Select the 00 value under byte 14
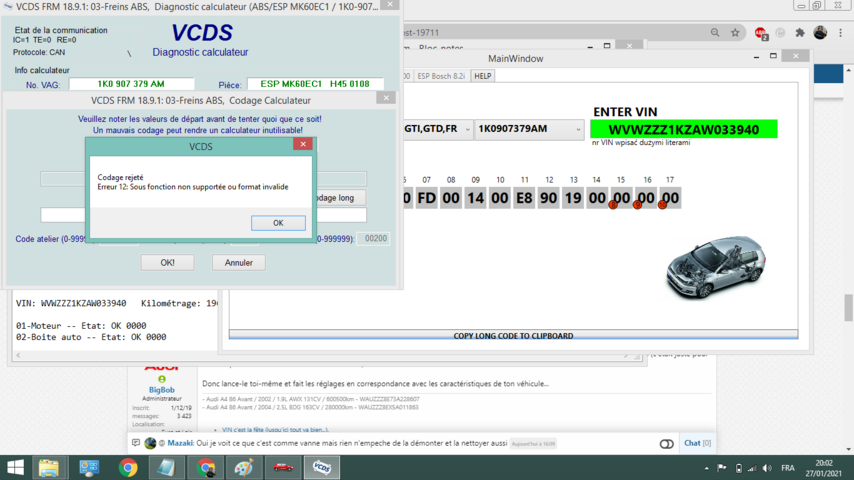Image resolution: width=854 pixels, height=480 pixels. (x=597, y=198)
